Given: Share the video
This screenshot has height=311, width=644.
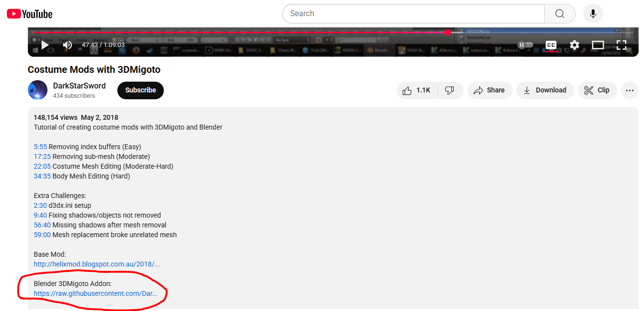Looking at the screenshot, I should [x=489, y=90].
